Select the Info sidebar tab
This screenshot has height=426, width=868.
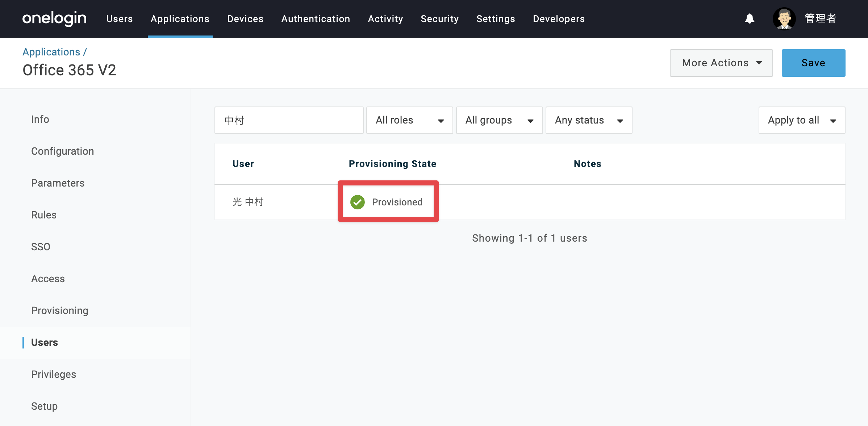[40, 119]
